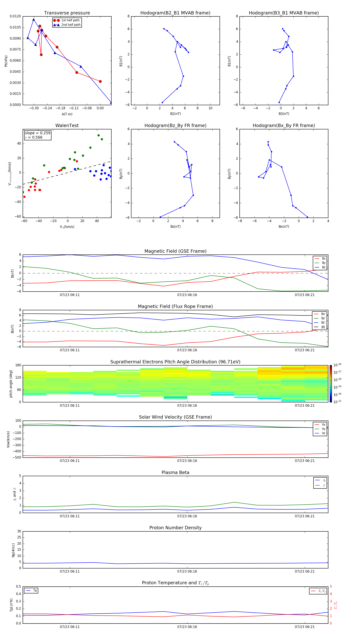Select the 'Hodogram(Bx_By FR frame)' title

pyautogui.click(x=284, y=125)
